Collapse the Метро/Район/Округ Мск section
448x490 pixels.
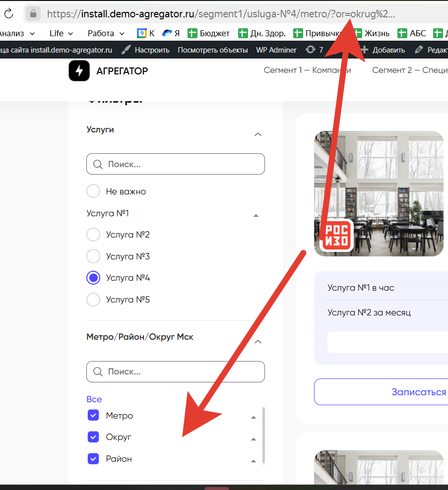pyautogui.click(x=257, y=342)
